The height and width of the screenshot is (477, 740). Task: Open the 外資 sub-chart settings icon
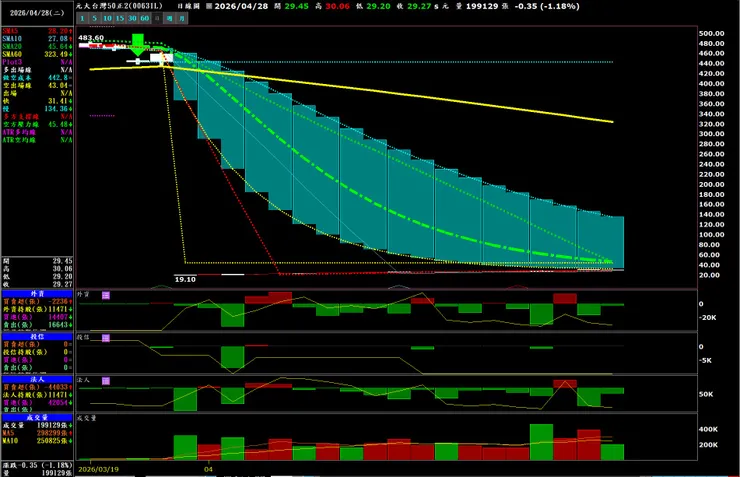[x=106, y=295]
